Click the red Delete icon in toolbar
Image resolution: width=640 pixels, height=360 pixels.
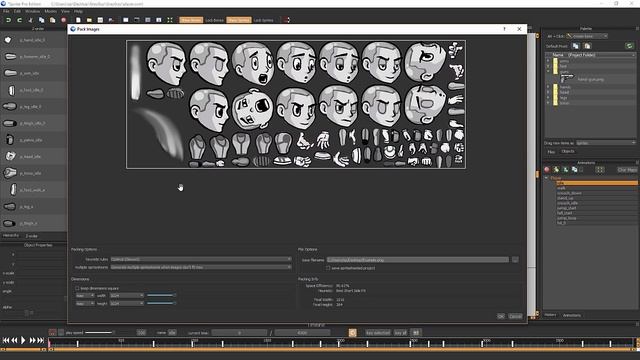tap(63, 20)
